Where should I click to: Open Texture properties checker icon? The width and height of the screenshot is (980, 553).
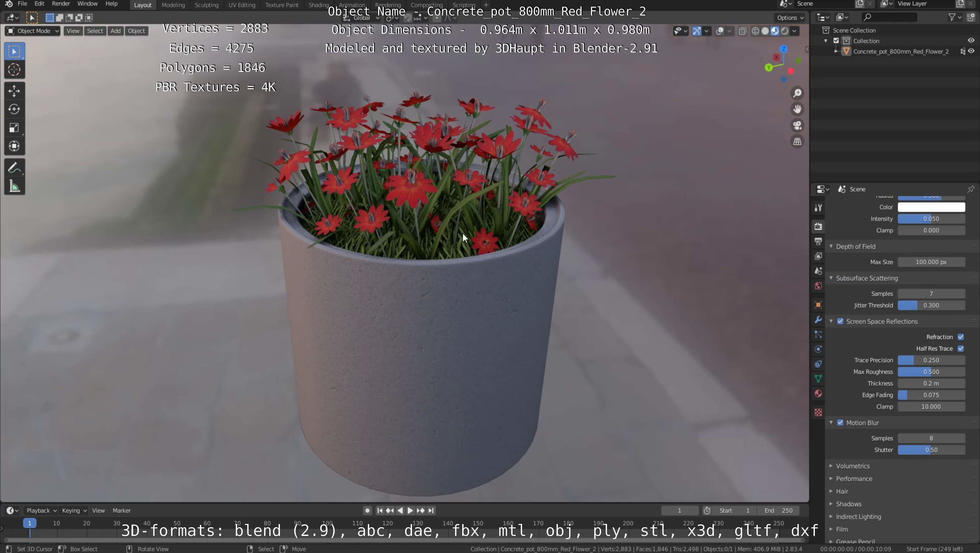818,412
